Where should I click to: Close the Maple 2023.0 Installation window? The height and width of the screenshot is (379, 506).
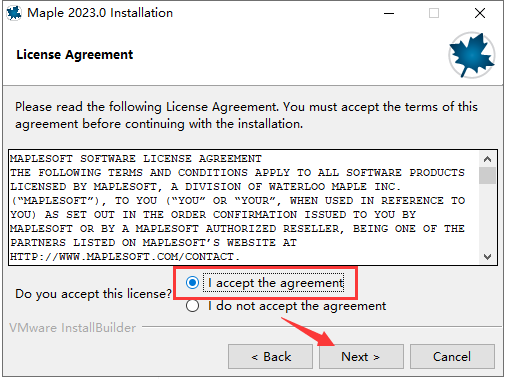(x=480, y=13)
